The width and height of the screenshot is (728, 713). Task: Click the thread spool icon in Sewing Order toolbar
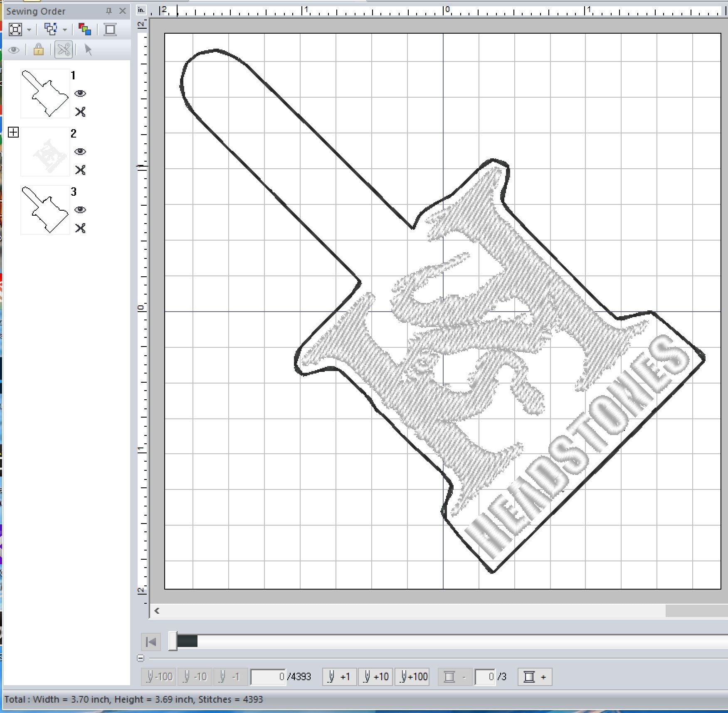click(x=110, y=30)
